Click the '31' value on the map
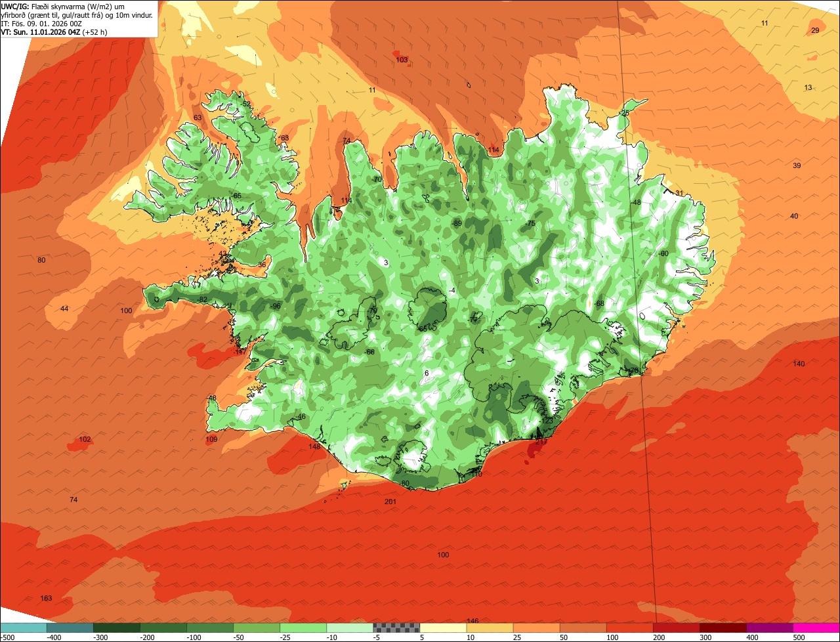The height and width of the screenshot is (642, 840). 679,192
